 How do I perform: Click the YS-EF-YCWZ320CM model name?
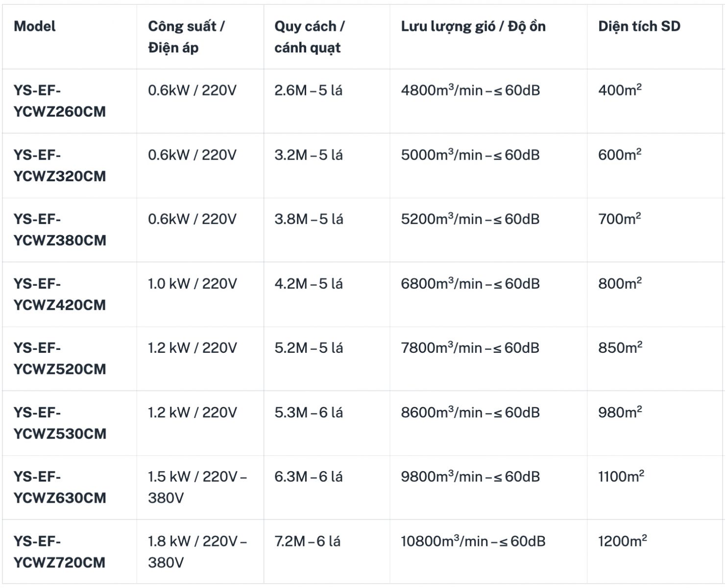point(60,166)
